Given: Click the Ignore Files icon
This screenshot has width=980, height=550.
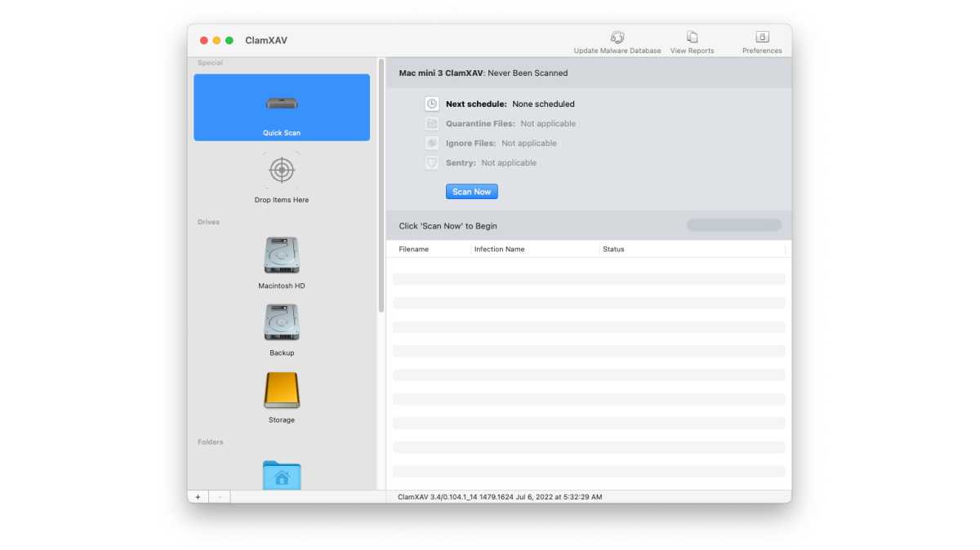Looking at the screenshot, I should (x=432, y=143).
